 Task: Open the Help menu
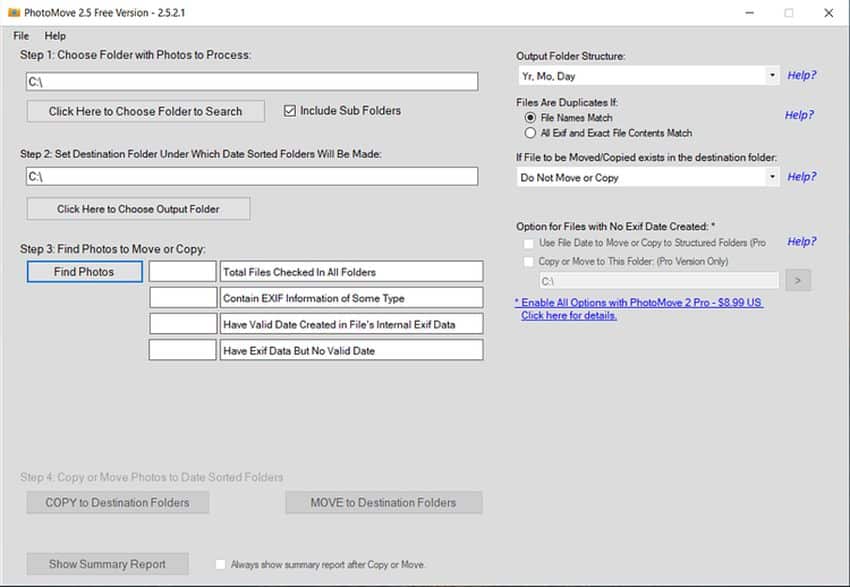[55, 36]
